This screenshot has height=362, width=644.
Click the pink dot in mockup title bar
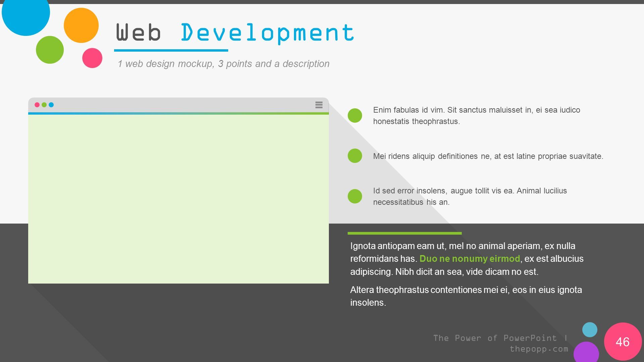click(x=37, y=105)
